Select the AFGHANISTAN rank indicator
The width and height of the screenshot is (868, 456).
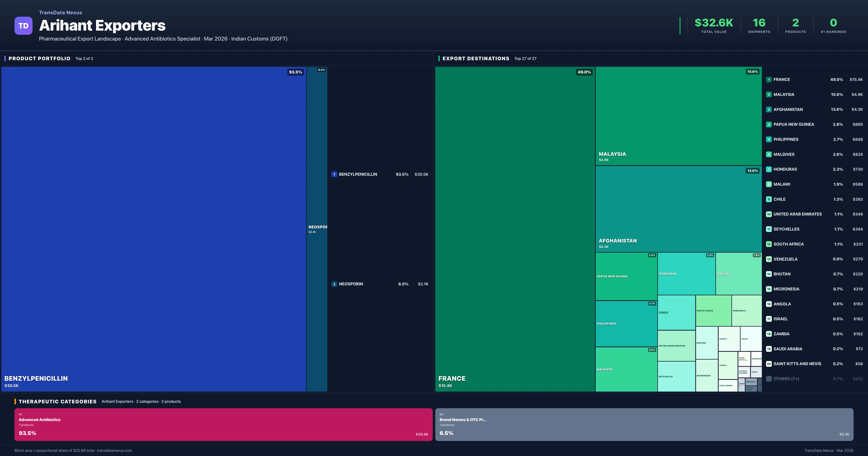point(769,109)
